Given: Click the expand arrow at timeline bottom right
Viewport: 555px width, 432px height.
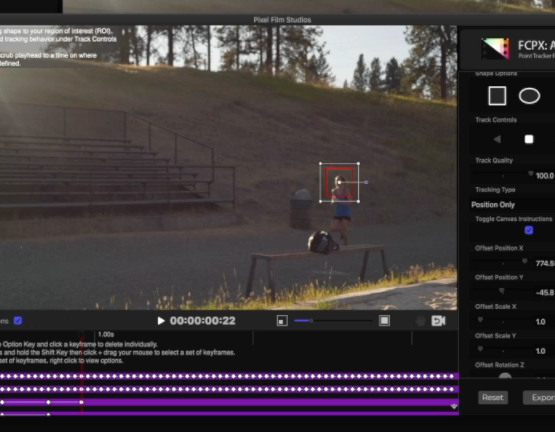Looking at the screenshot, I should [x=454, y=407].
